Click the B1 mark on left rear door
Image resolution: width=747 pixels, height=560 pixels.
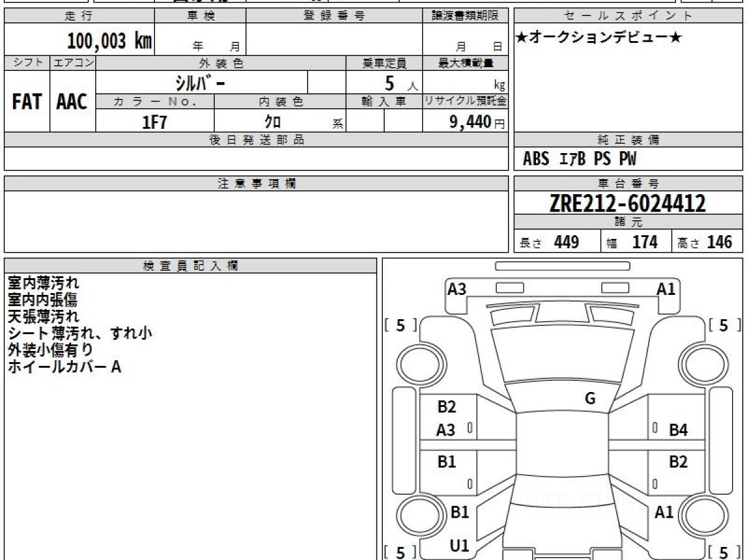pos(446,462)
